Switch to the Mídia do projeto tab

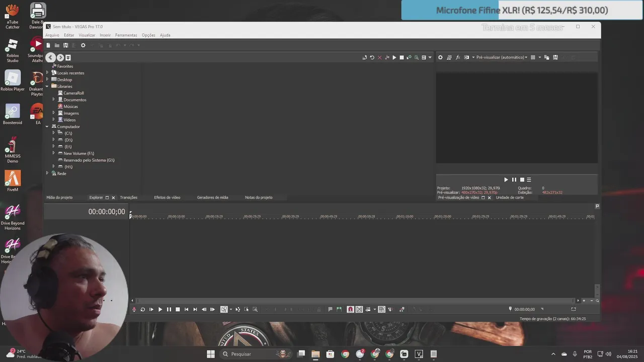[x=59, y=198]
